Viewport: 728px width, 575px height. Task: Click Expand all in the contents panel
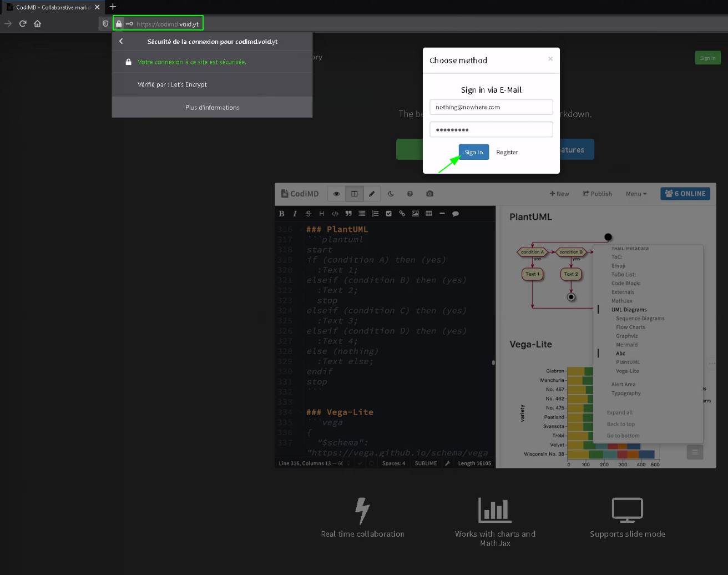coord(619,412)
